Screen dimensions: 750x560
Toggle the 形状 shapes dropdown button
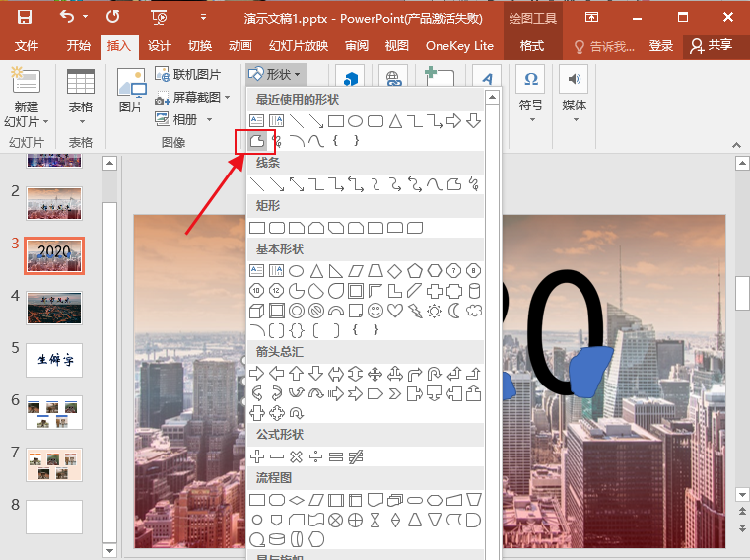(275, 74)
